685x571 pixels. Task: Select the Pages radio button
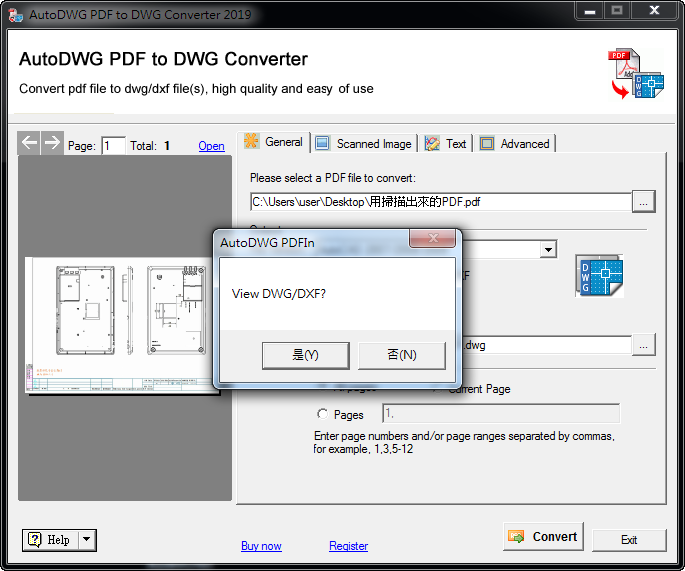(x=322, y=414)
